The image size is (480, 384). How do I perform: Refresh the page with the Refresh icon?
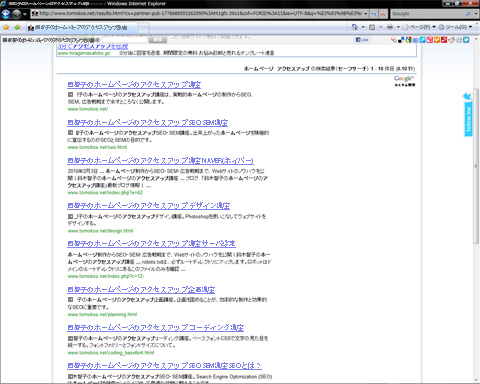(374, 14)
